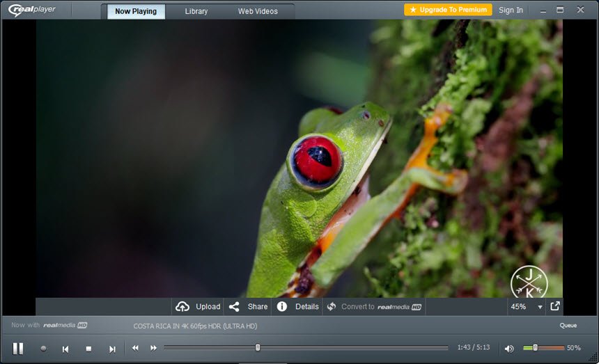Click the video title text
599x364 pixels.
coord(195,326)
